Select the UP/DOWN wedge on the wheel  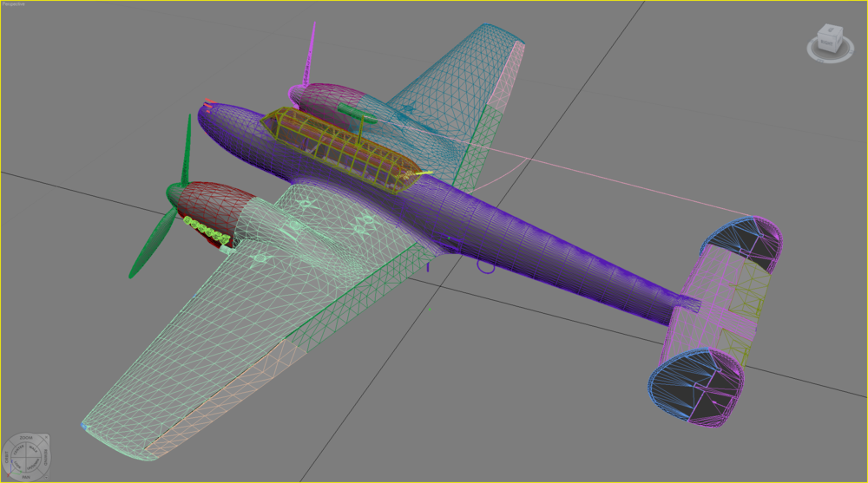coord(33,465)
